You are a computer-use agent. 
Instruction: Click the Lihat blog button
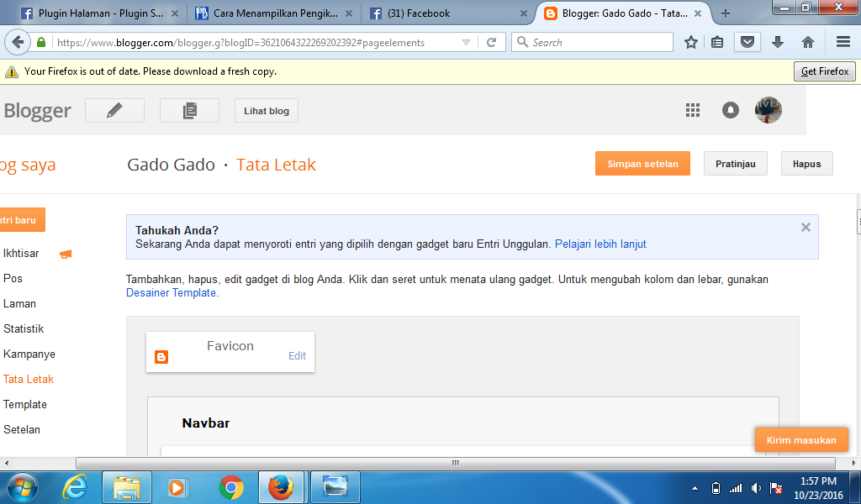pyautogui.click(x=267, y=111)
